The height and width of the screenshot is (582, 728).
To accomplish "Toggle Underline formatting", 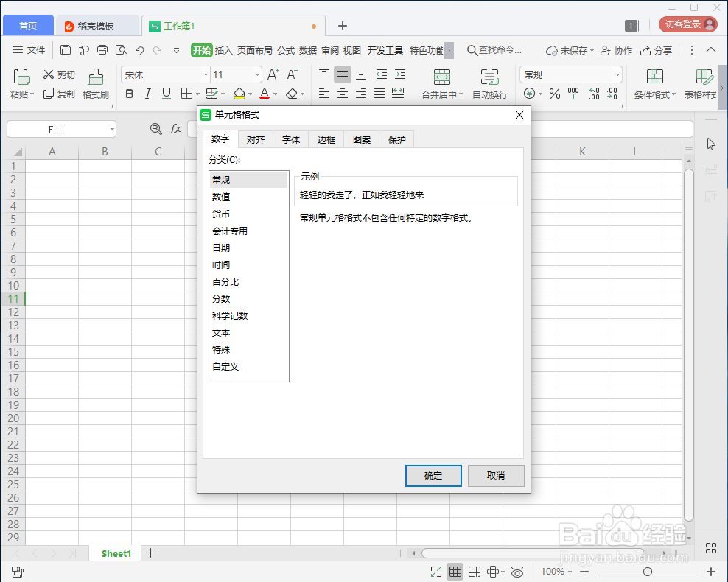I will (x=167, y=94).
